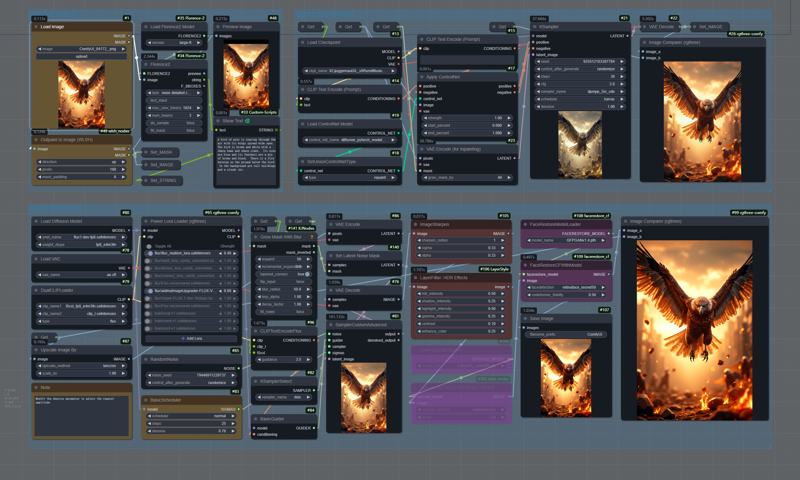Click the BasicScheduler node's collapse dot
Screen dimensions: 800x480
145,400
